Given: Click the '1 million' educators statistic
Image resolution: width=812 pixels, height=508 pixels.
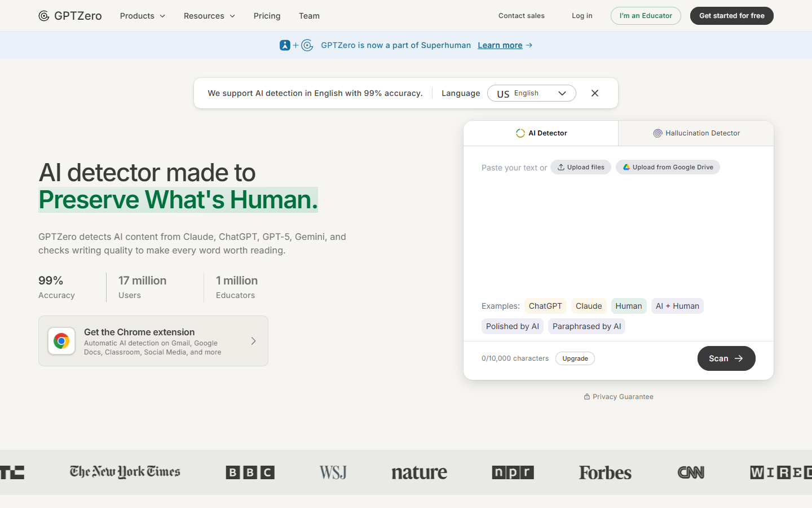Looking at the screenshot, I should coord(237,281).
